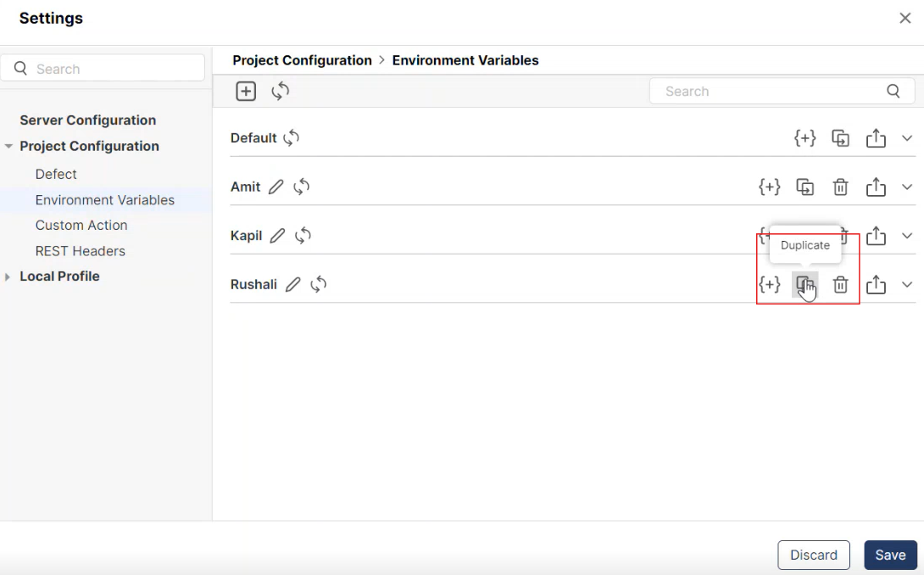Add a new environment with plus icon
Image resolution: width=924 pixels, height=575 pixels.
point(246,92)
